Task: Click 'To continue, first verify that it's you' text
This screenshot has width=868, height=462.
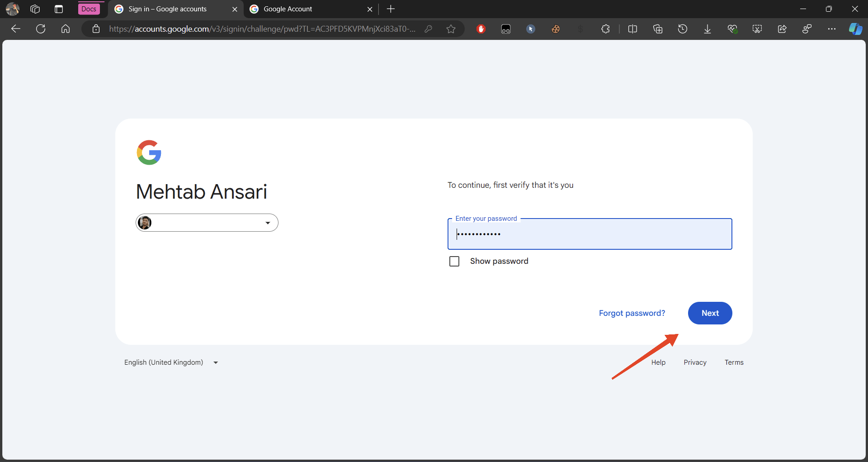Action: 510,185
